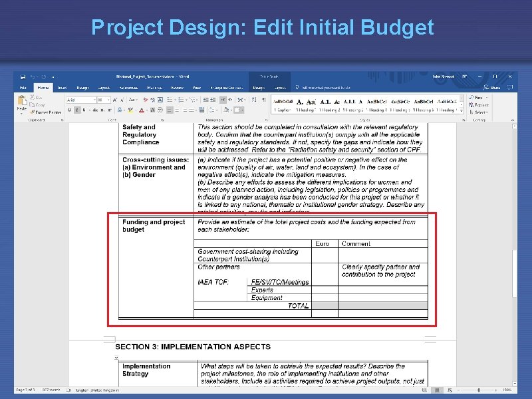Click the bulleted list icon
The height and width of the screenshot is (399, 532).
[169, 99]
